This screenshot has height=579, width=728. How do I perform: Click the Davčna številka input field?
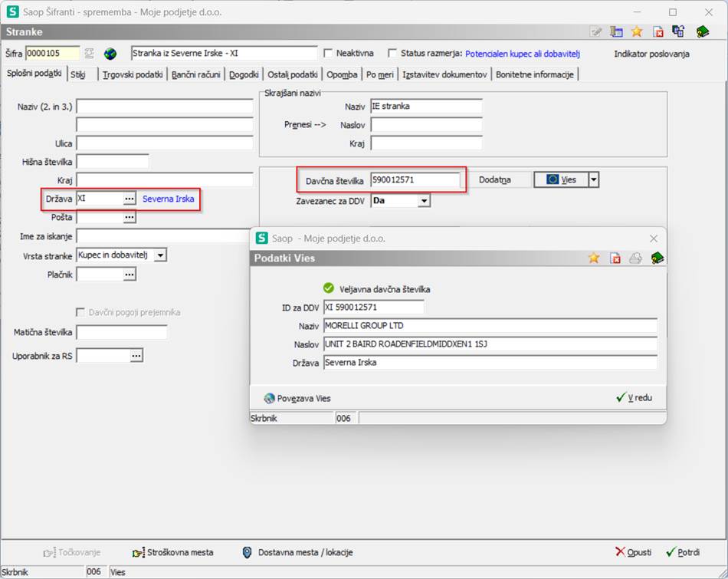pos(415,179)
